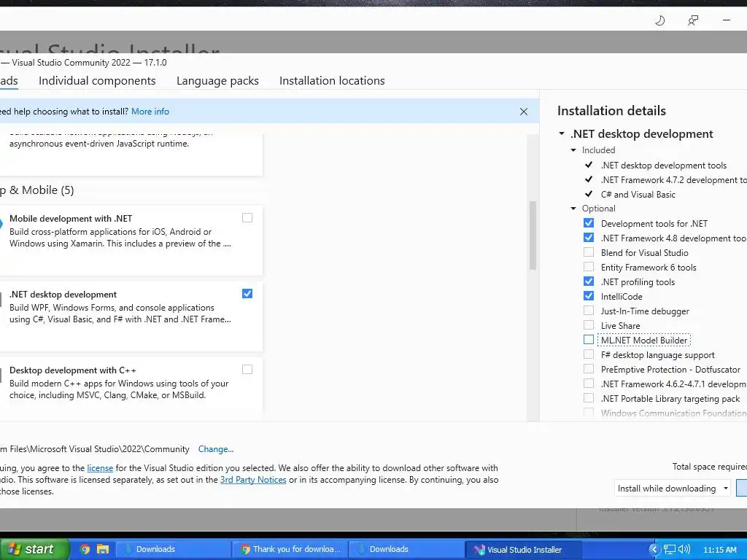The height and width of the screenshot is (560, 747).
Task: Open the license link
Action: click(x=100, y=468)
